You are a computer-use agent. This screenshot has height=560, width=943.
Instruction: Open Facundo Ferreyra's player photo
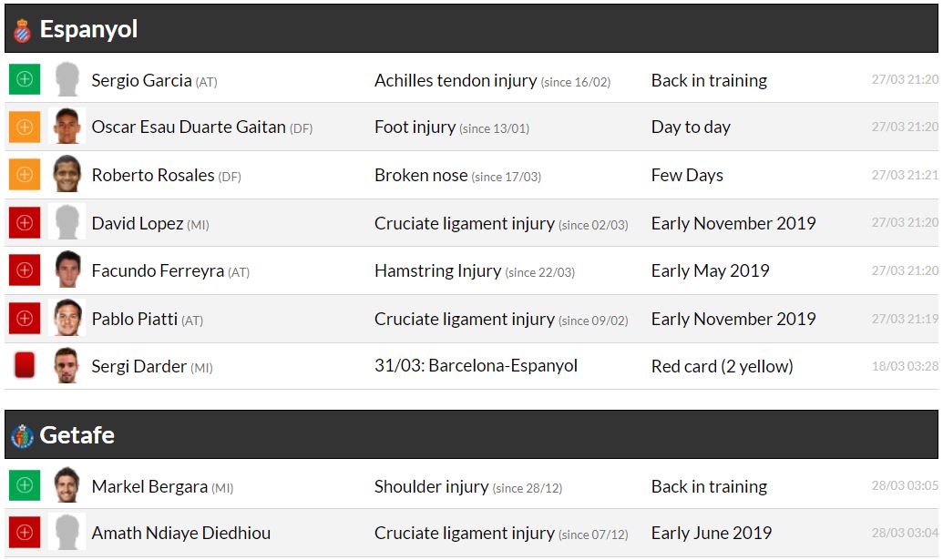(x=67, y=270)
